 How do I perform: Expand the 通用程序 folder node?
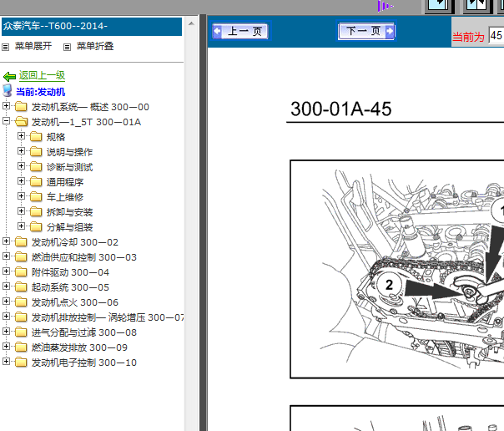tap(21, 180)
